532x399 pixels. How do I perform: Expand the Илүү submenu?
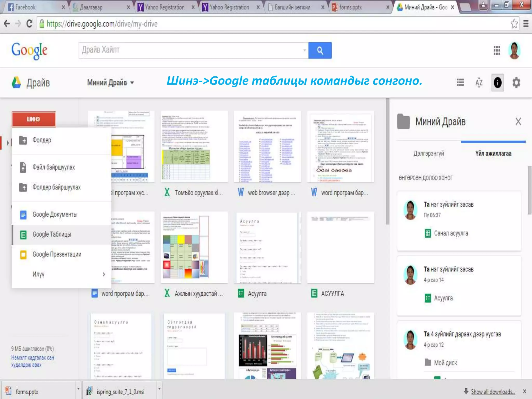click(104, 274)
